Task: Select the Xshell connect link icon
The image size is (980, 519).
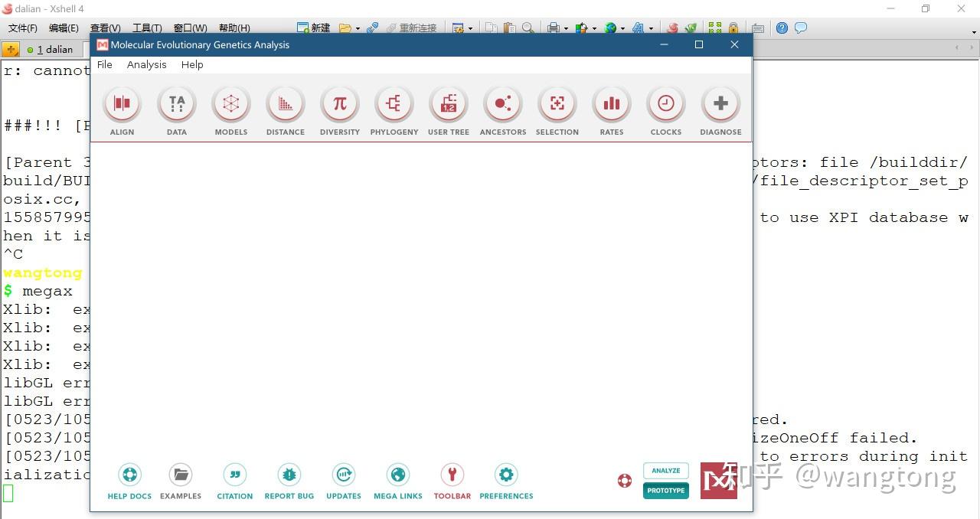Action: click(x=373, y=28)
